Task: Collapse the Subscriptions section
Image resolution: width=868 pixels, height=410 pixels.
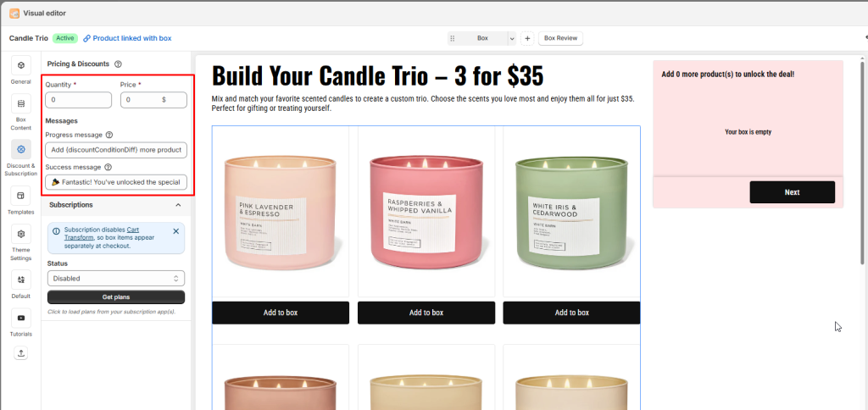Action: (178, 205)
